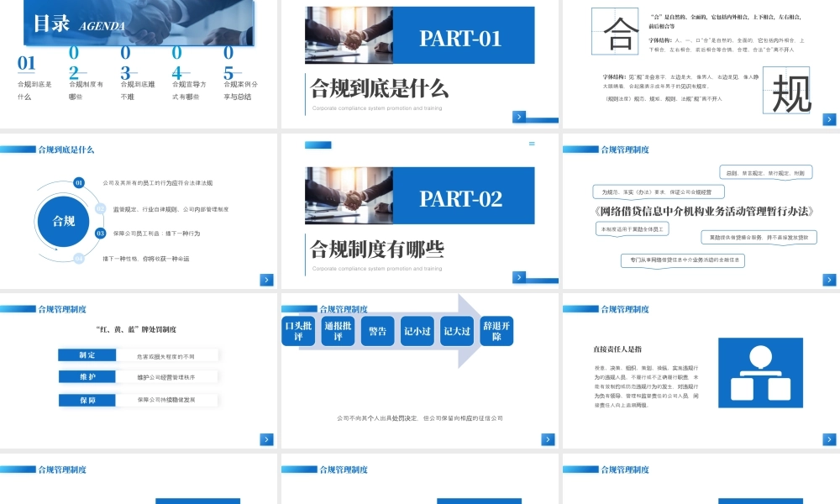Click the text 监管规定、行业自律规则、公司内部管理制度
Screen dimensions: 840x504
[x=171, y=209]
